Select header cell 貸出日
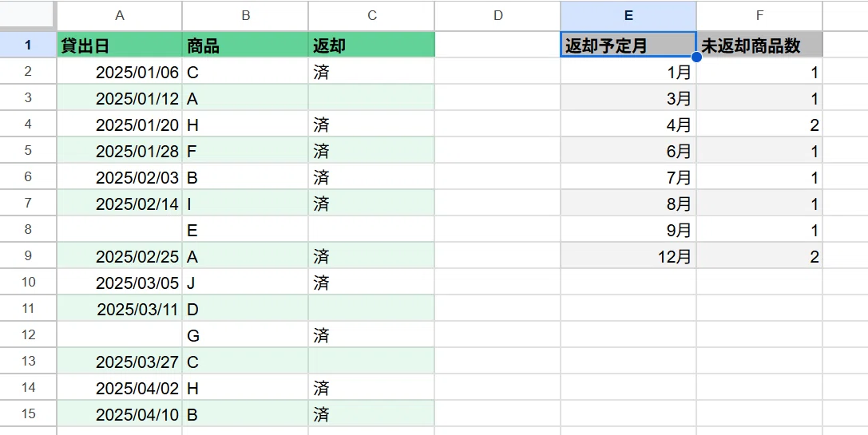 [120, 45]
